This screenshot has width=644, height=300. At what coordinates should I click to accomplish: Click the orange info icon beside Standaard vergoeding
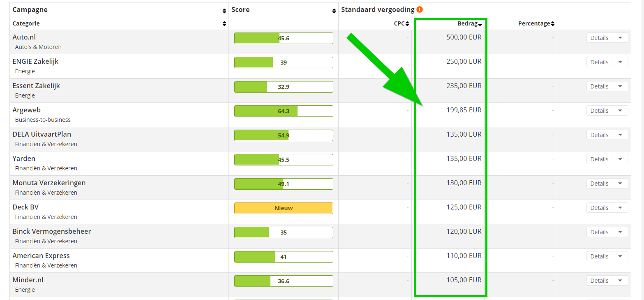[420, 9]
